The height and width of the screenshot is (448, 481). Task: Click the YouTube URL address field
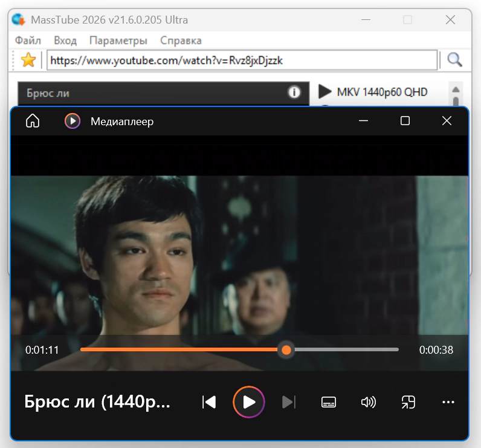coord(242,60)
